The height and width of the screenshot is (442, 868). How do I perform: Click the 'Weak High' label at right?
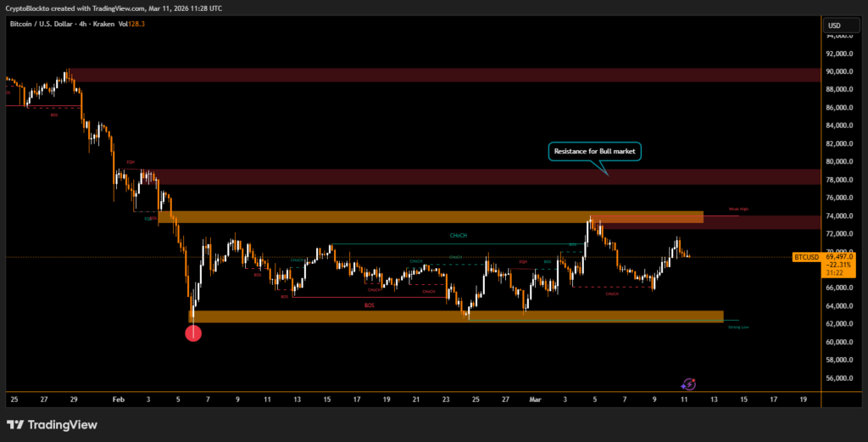coord(738,209)
